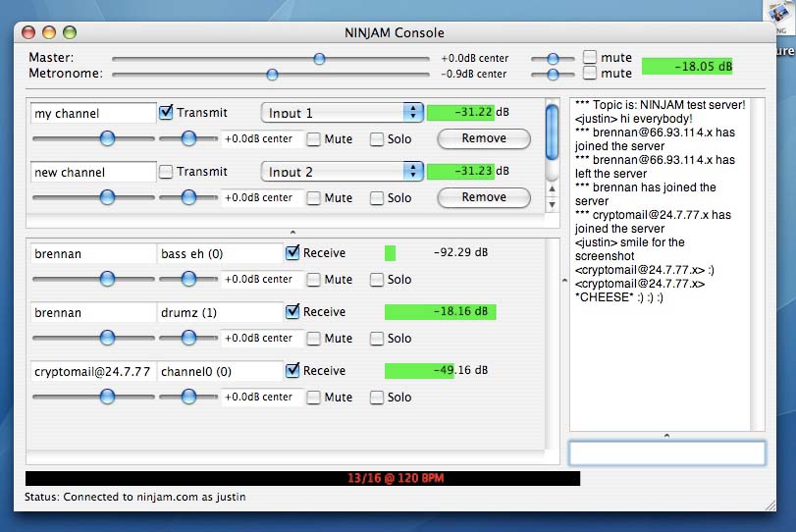Viewport: 796px width, 532px height.
Task: Enable Transmit for new channel
Action: [167, 172]
